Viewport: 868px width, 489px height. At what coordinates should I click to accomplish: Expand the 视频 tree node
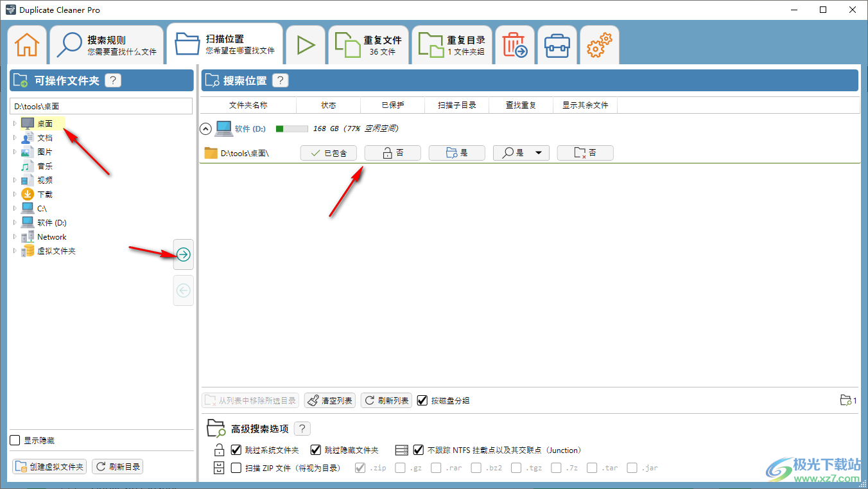(x=15, y=180)
